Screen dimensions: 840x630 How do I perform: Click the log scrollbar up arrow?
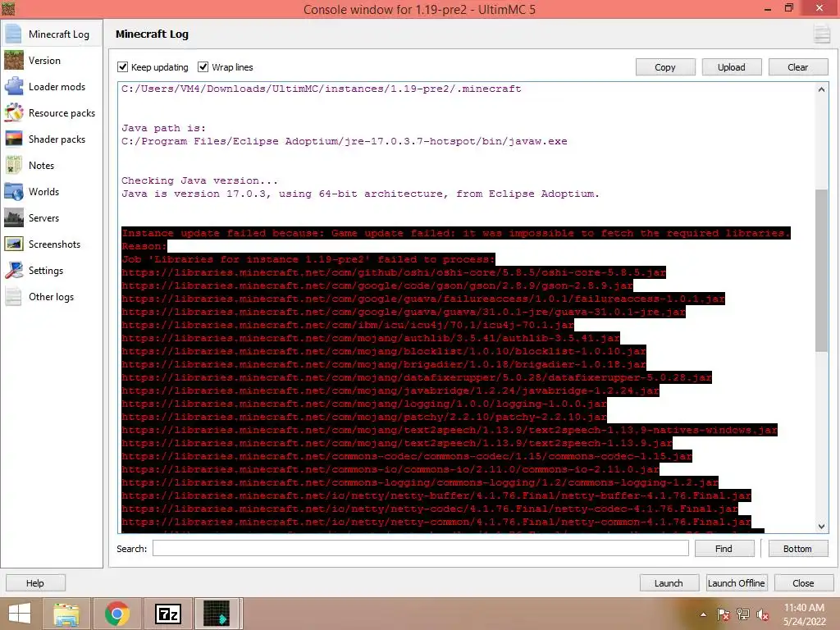click(821, 89)
